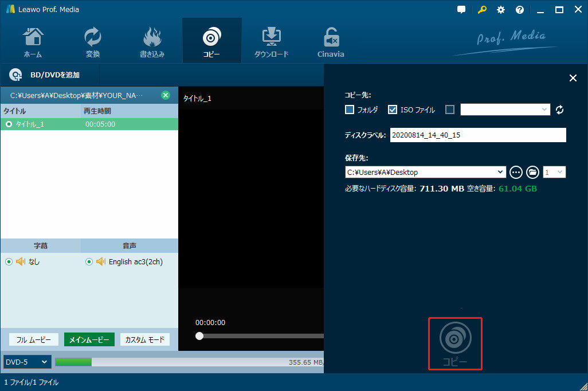Click the 00:05:00 duration cell
This screenshot has height=391, width=588.
click(100, 124)
